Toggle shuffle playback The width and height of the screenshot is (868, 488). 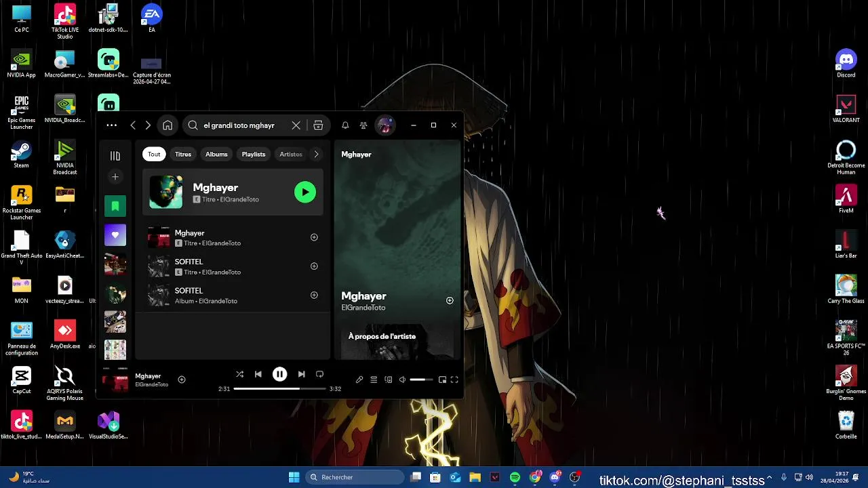click(239, 374)
